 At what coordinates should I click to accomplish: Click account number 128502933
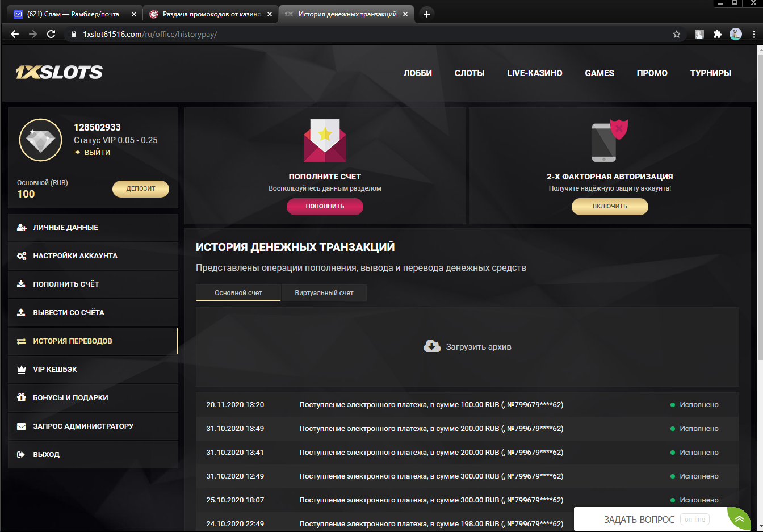click(x=97, y=127)
